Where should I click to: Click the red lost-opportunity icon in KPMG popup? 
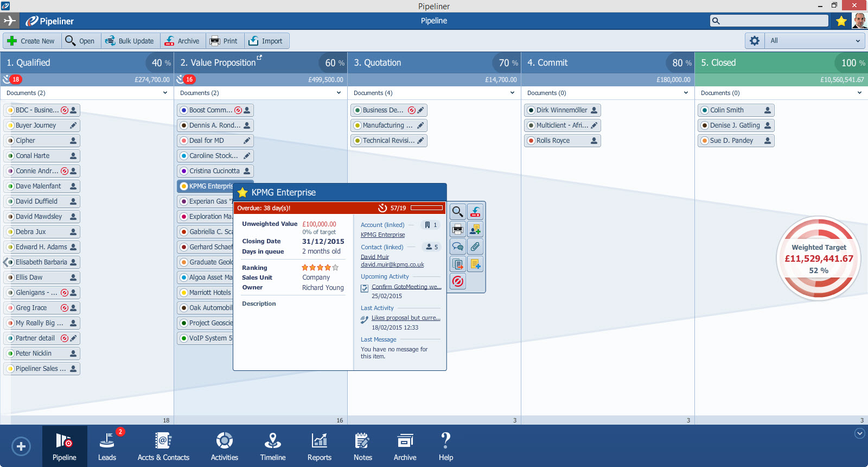(x=458, y=281)
